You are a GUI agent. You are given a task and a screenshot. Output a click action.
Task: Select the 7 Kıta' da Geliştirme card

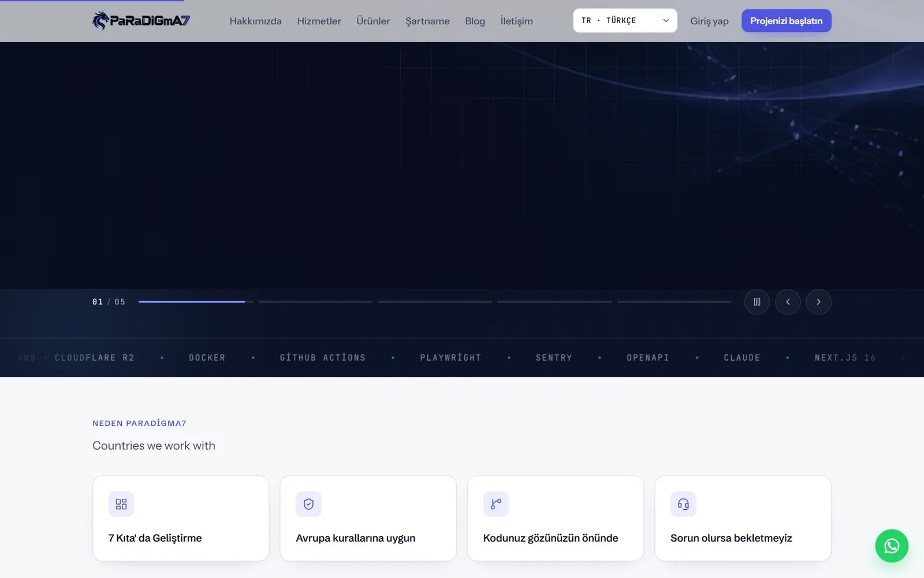point(181,518)
